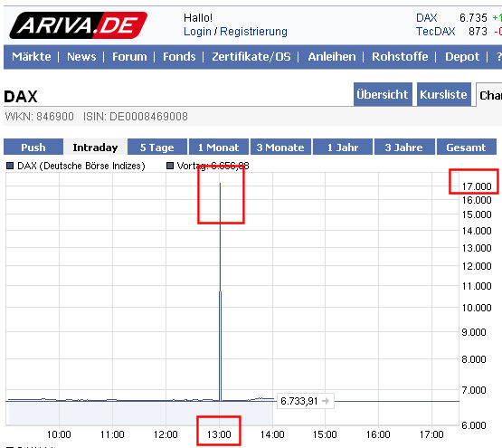Click the 15.000 price axis label
This screenshot has width=502, height=448.
477,214
